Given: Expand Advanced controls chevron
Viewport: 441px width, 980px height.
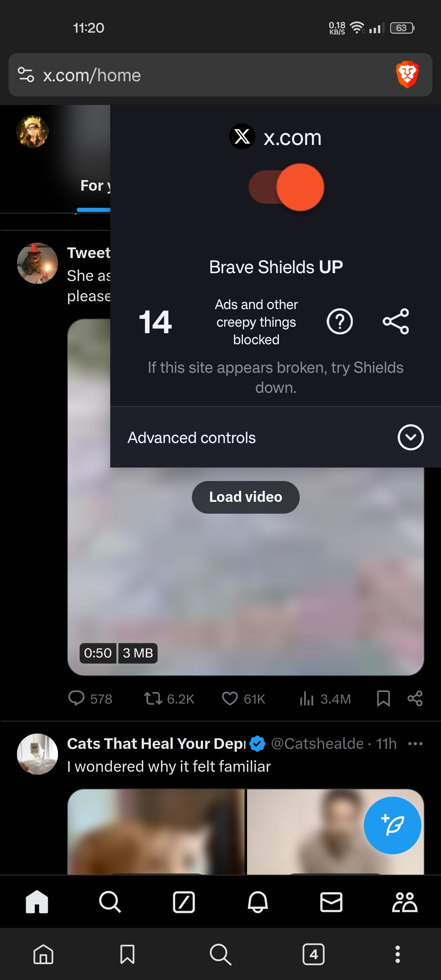Looking at the screenshot, I should (x=410, y=437).
